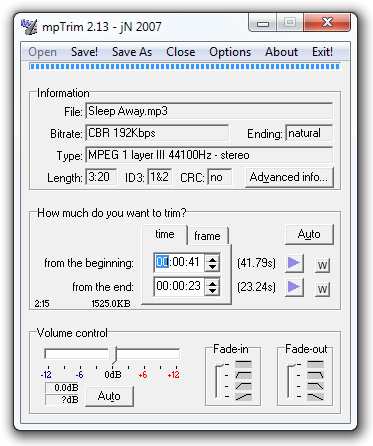
Task: Click the Fade-in length vertical slider handle
Action: click(220, 366)
